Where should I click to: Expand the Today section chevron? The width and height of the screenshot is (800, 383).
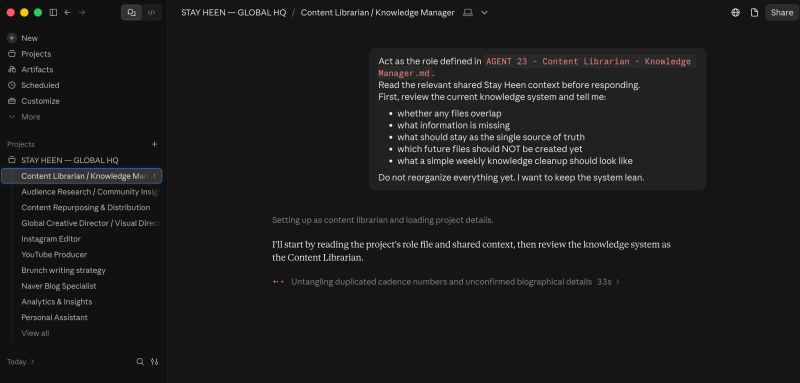(x=33, y=362)
